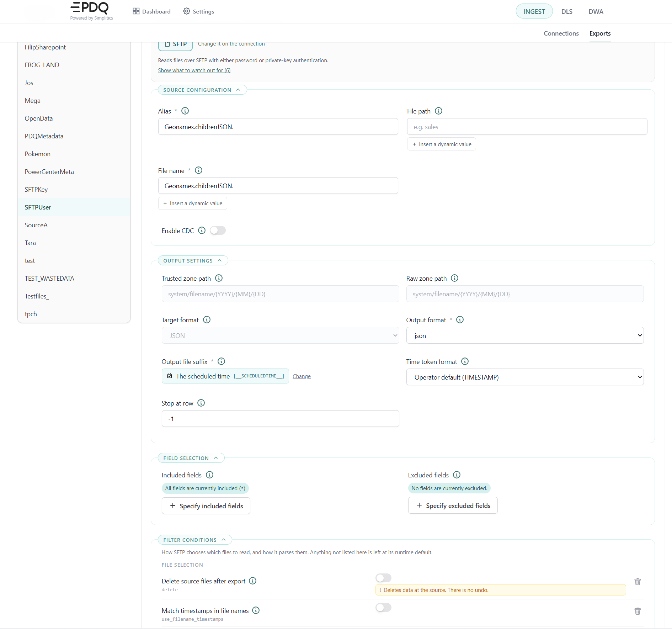Open the Dashboard menu item
672x630 pixels.
tap(151, 11)
